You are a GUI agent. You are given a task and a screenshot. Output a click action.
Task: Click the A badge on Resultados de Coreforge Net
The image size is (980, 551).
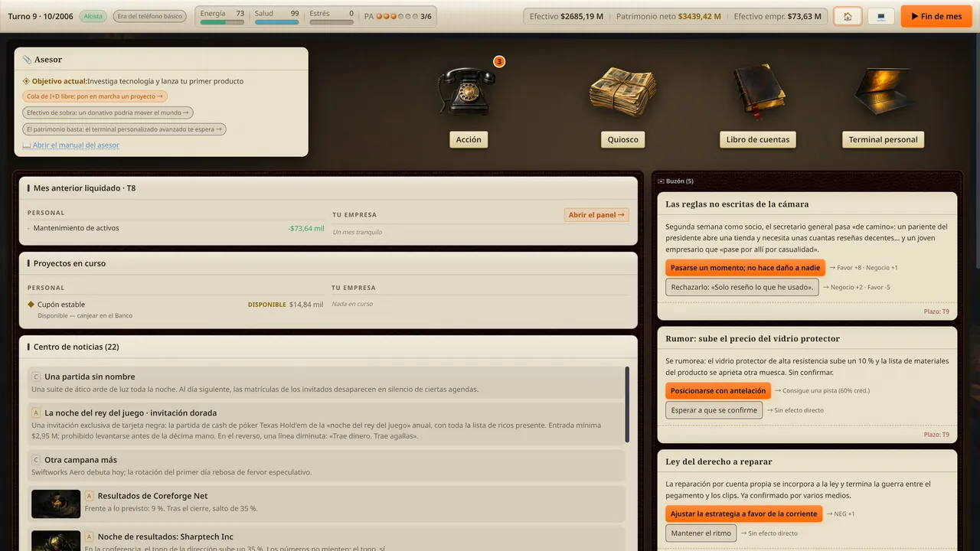[89, 496]
